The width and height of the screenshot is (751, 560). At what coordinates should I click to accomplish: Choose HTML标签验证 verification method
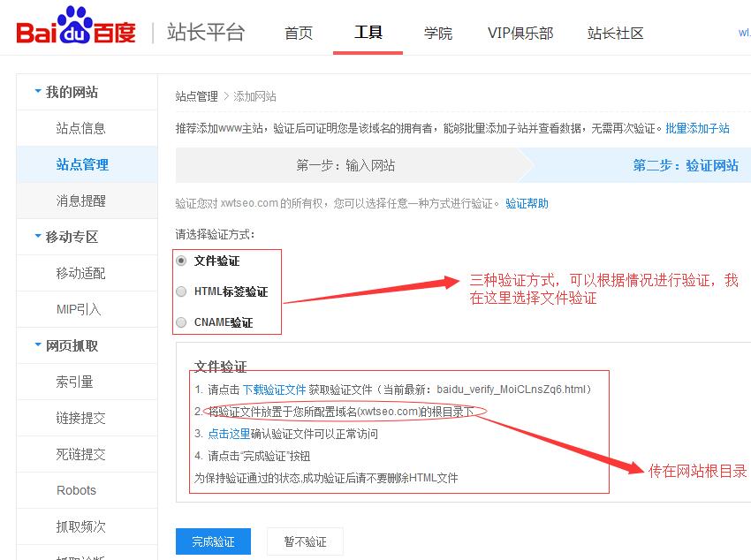[x=180, y=291]
